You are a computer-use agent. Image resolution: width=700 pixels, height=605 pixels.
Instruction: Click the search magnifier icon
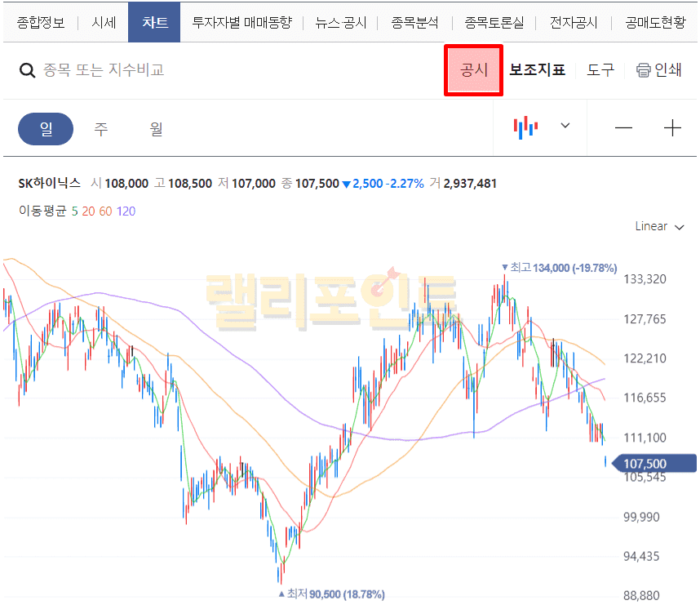(x=27, y=70)
